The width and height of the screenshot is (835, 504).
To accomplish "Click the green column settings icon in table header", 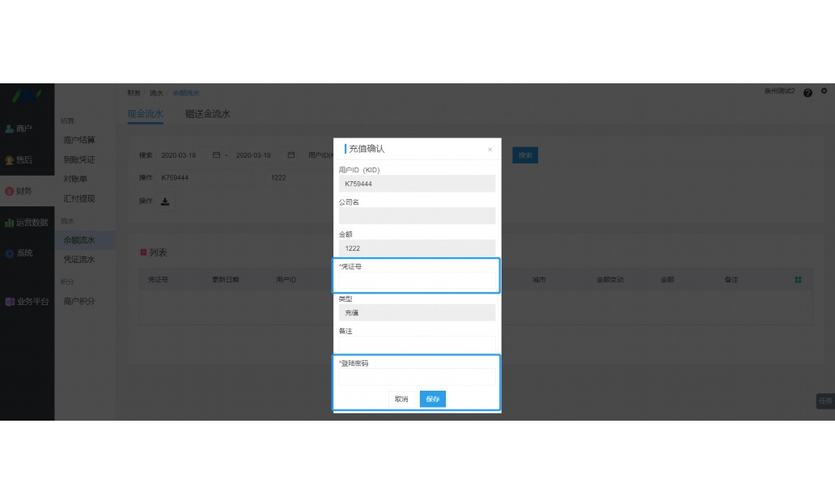I will click(x=799, y=278).
